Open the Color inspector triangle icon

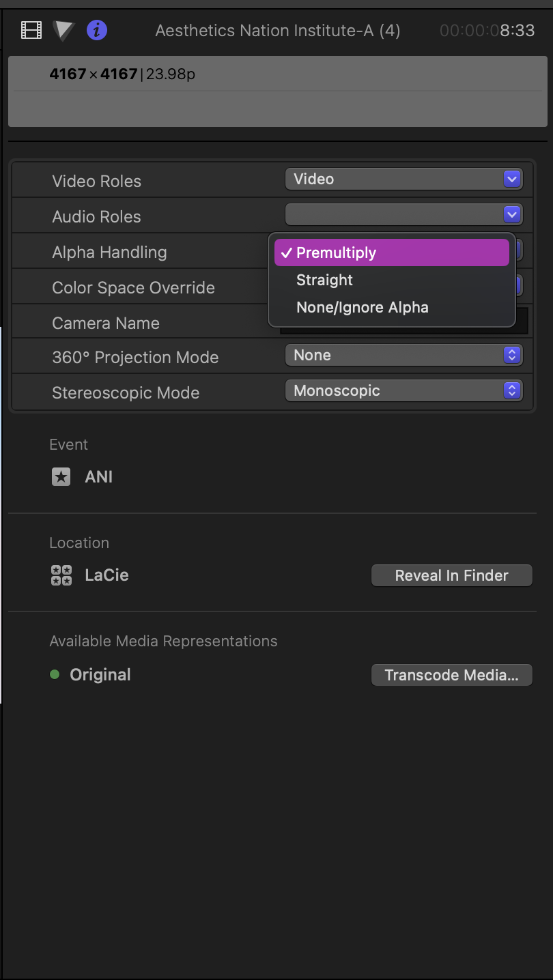[64, 30]
